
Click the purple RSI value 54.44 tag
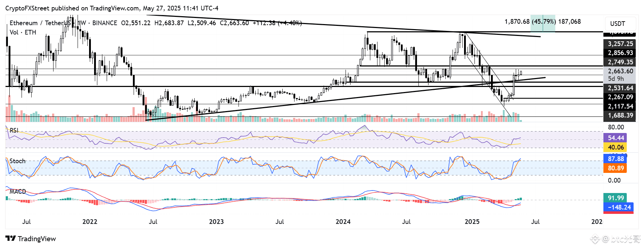616,138
